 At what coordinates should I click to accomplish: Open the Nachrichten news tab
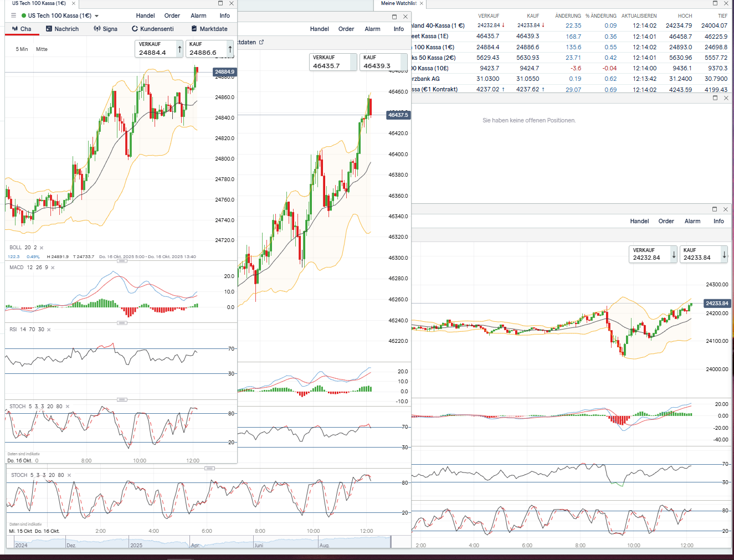pos(62,29)
